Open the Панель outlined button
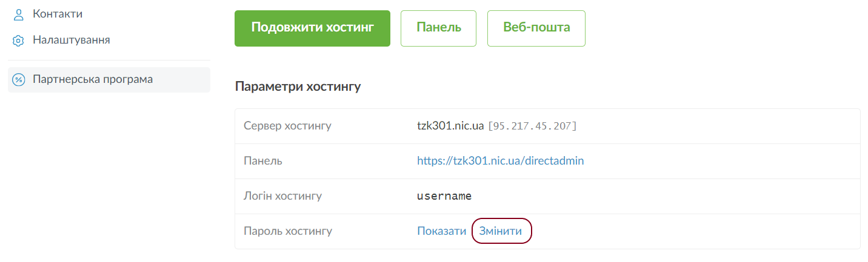The width and height of the screenshot is (868, 262). [438, 28]
